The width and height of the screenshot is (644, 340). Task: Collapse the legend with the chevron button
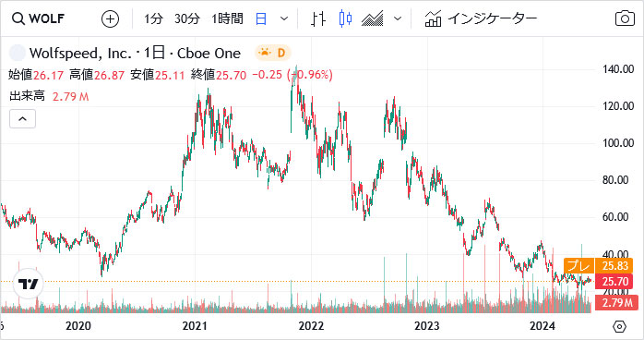coord(22,119)
